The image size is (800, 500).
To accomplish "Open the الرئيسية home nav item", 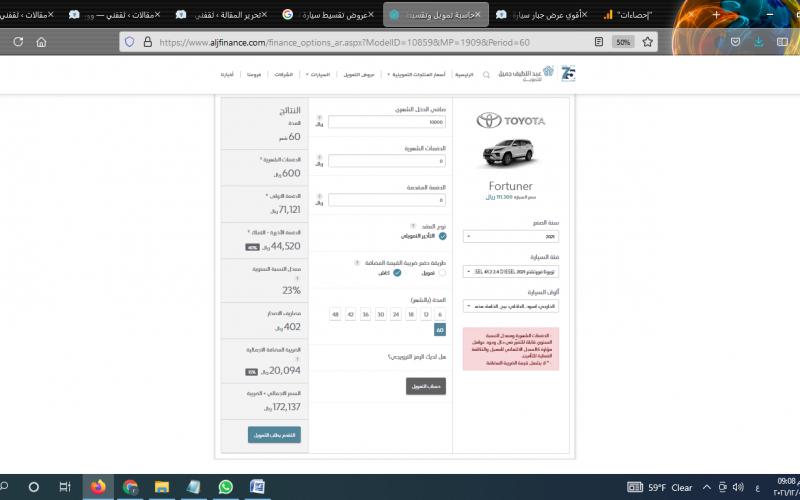I will pos(464,74).
